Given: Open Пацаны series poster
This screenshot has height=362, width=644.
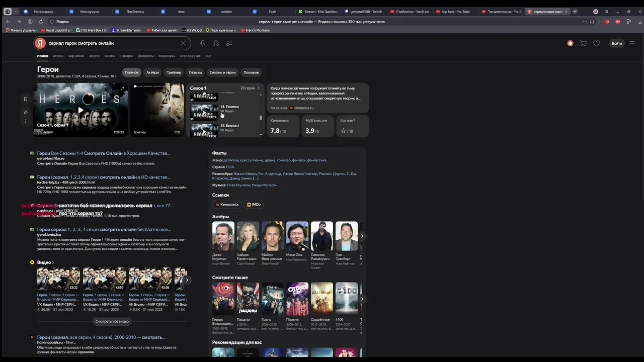Looking at the screenshot, I should (x=248, y=299).
